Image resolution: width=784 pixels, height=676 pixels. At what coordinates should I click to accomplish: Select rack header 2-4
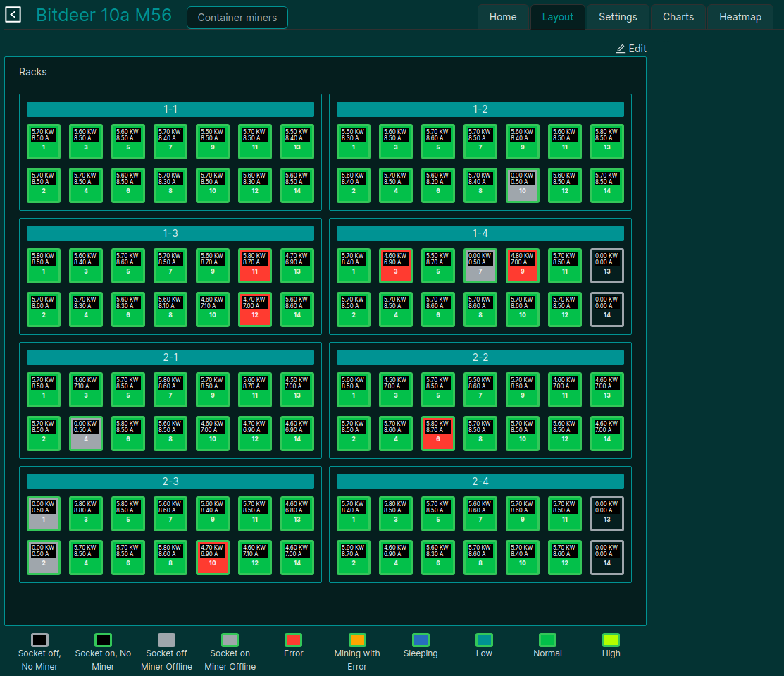tap(480, 481)
